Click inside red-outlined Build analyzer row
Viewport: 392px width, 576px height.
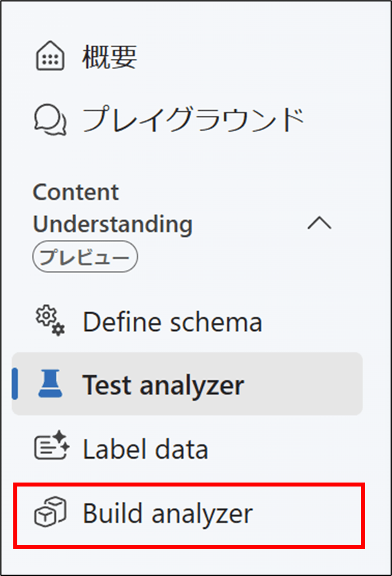[189, 516]
